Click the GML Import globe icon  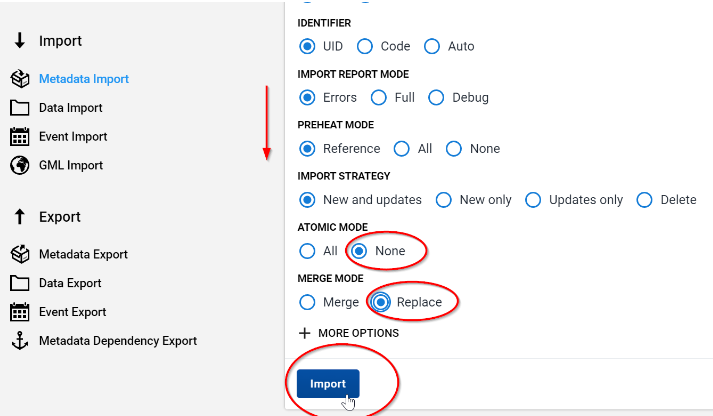pos(20,165)
